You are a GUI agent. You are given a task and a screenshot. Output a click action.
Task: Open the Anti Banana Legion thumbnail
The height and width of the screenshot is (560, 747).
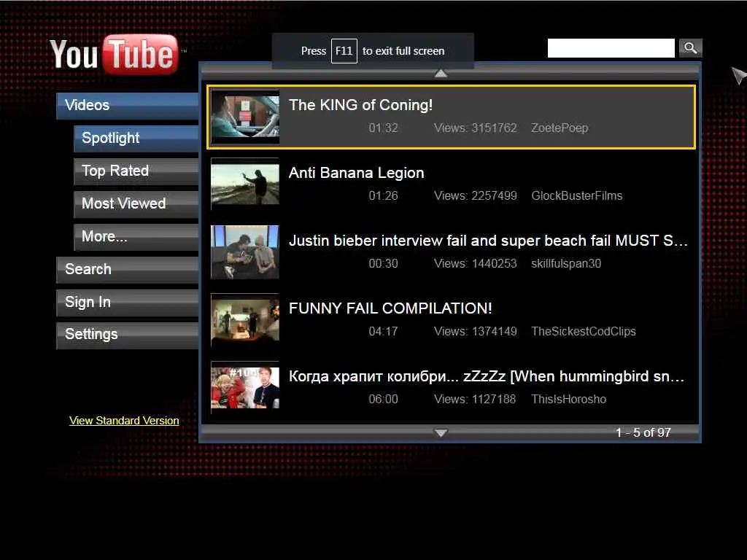point(245,184)
